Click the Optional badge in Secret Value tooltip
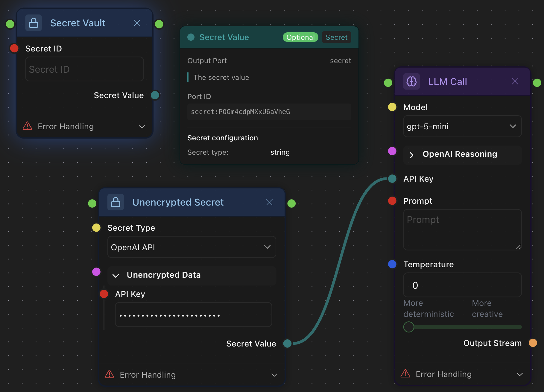Screen dimensions: 544x392 pyautogui.click(x=300, y=37)
